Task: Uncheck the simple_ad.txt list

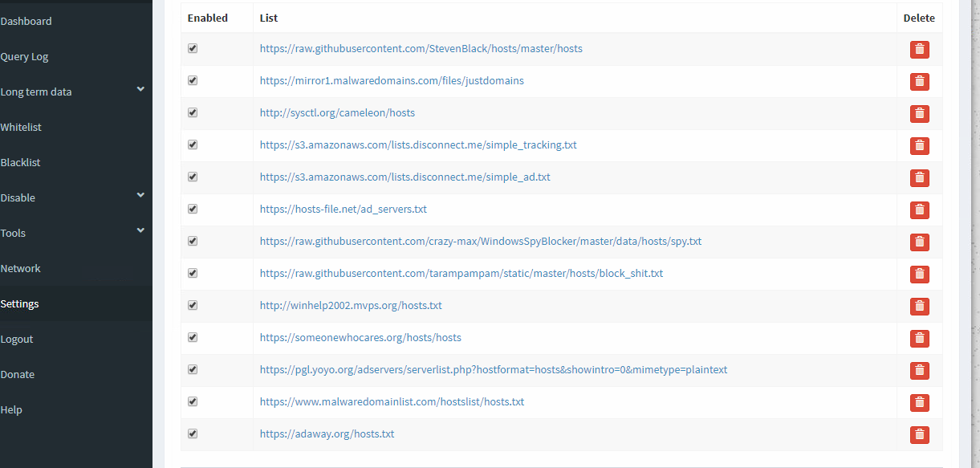Action: click(x=193, y=177)
